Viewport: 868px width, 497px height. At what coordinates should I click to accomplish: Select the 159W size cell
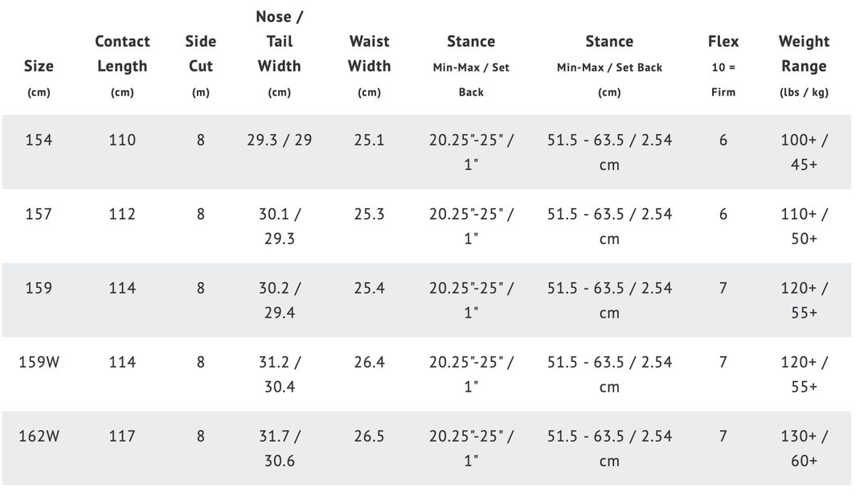tap(39, 362)
